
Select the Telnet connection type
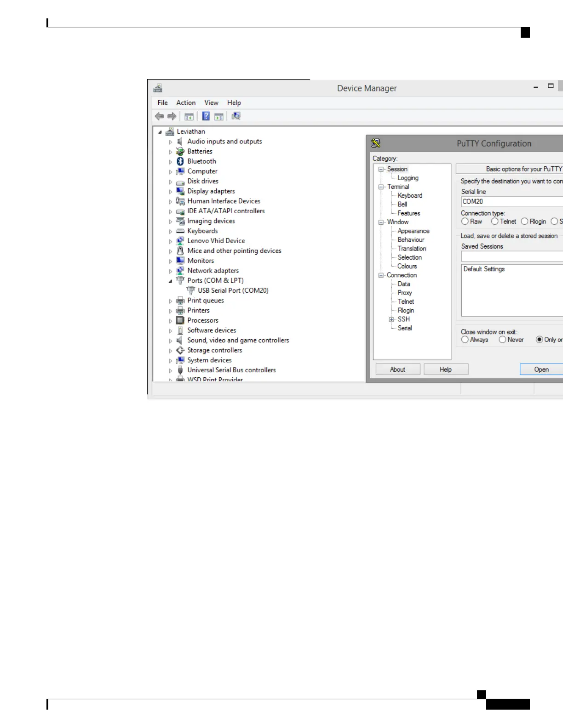495,222
